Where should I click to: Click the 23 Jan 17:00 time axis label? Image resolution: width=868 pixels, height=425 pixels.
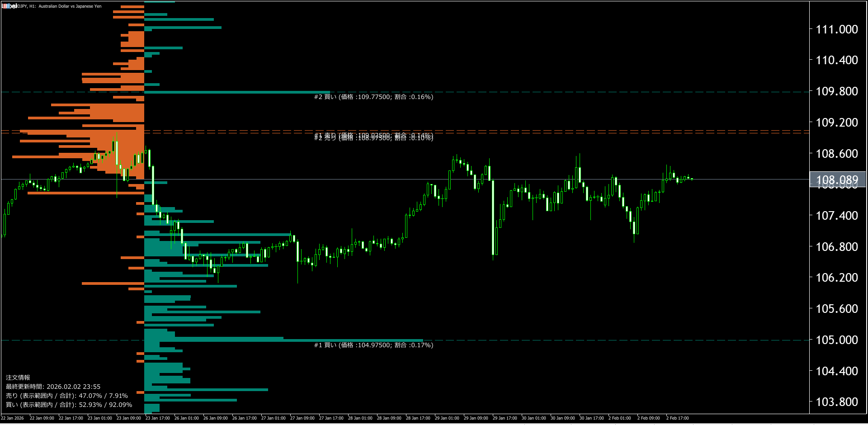(x=158, y=418)
